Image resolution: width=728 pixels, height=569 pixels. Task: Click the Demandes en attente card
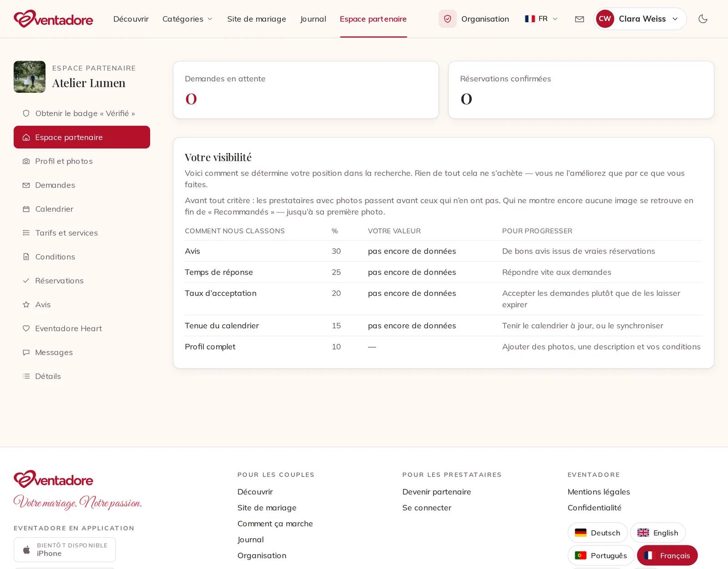click(306, 90)
